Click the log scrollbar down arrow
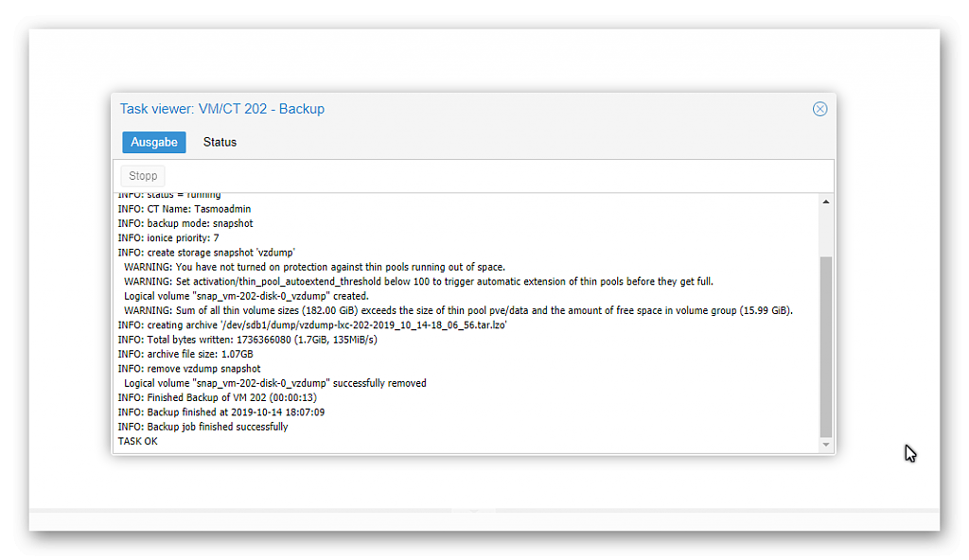969x560 pixels. tap(825, 445)
